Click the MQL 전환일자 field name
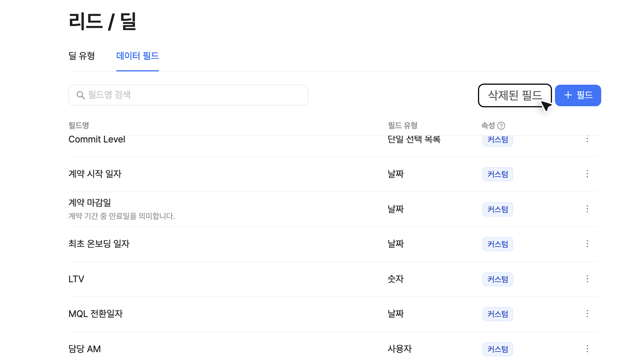This screenshot has width=643, height=364. 95,314
